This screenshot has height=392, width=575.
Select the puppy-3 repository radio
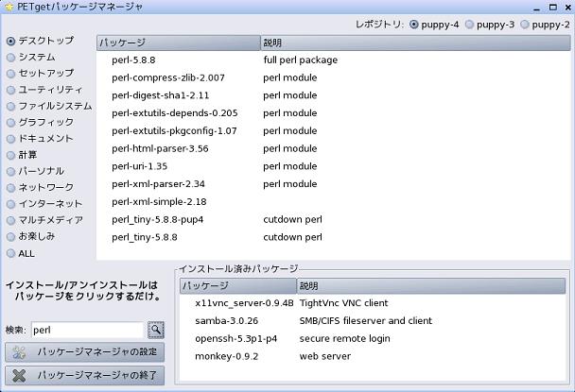coord(490,25)
